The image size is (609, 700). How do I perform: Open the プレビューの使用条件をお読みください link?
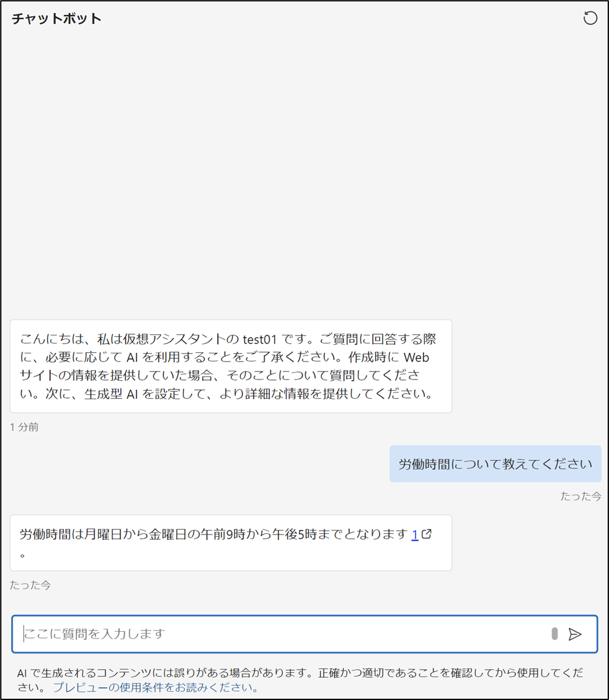click(156, 687)
